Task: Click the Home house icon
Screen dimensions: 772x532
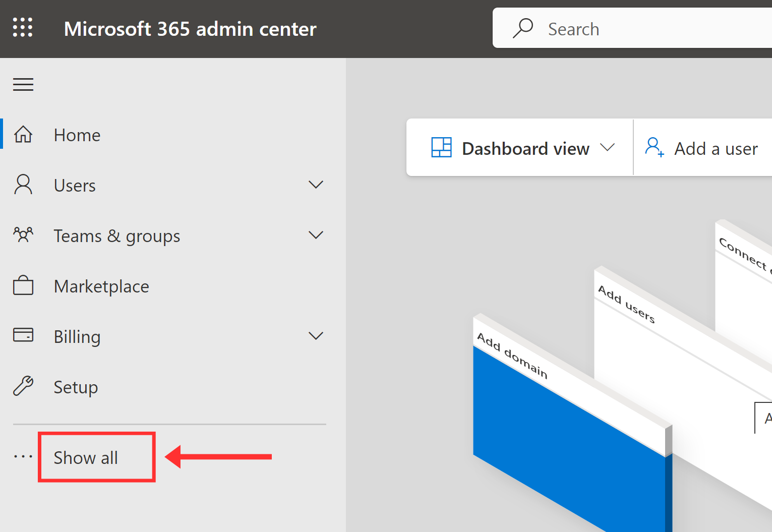Action: click(x=23, y=135)
